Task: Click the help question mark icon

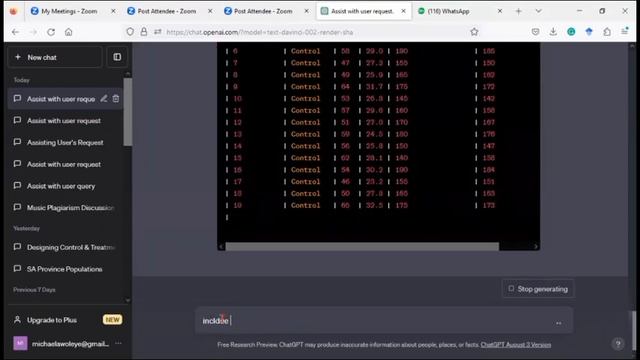Action: (618, 344)
